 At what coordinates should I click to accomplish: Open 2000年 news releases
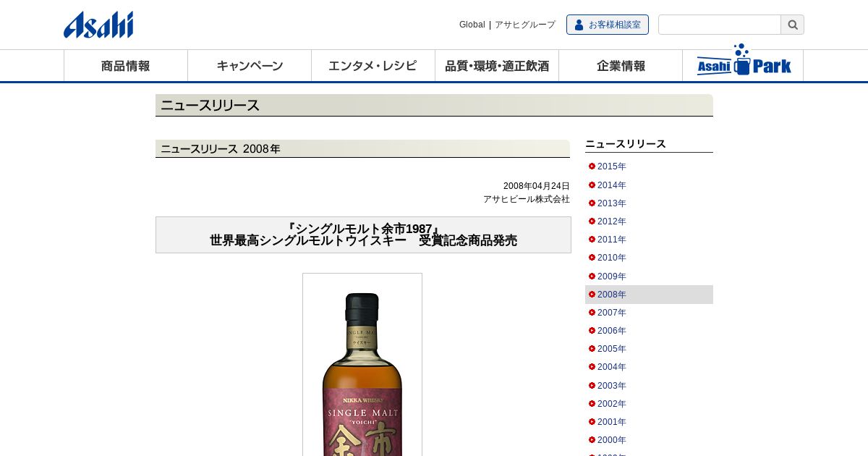612,440
